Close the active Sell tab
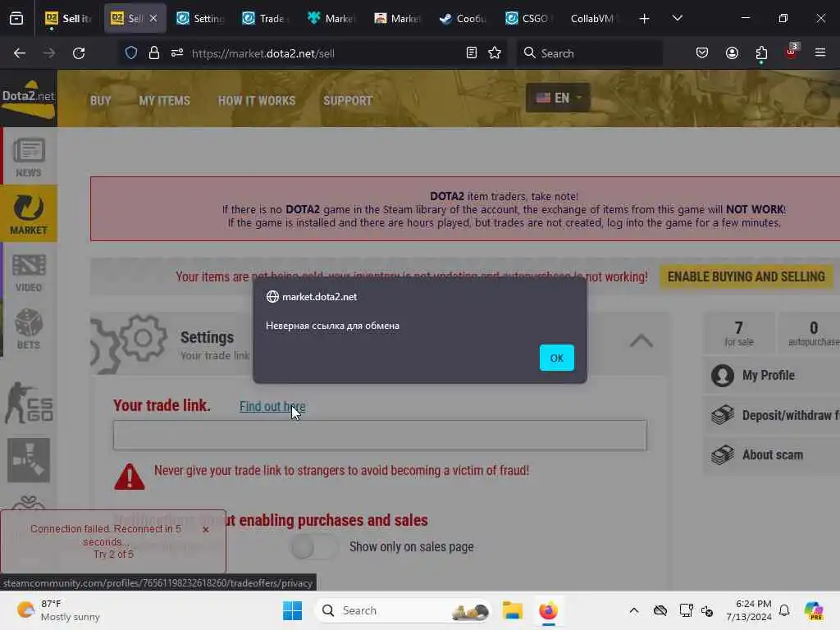 click(x=153, y=18)
